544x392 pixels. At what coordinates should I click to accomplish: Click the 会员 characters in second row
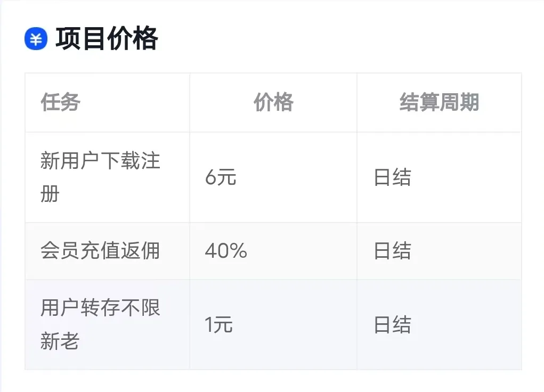(60, 251)
